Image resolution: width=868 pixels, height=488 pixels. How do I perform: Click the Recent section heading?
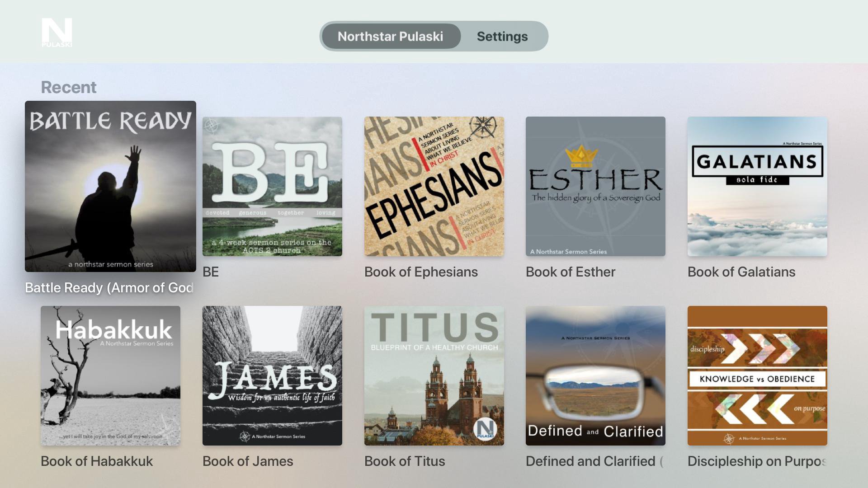pyautogui.click(x=69, y=87)
